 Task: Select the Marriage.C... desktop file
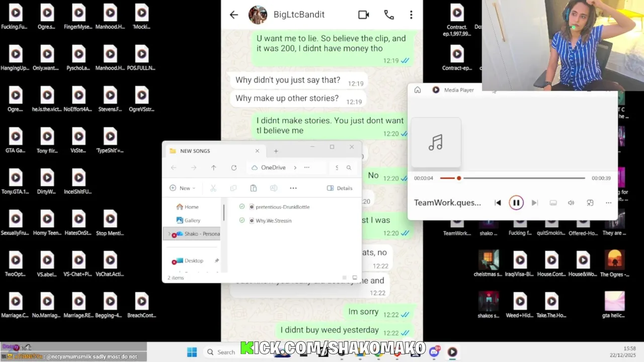click(x=16, y=306)
